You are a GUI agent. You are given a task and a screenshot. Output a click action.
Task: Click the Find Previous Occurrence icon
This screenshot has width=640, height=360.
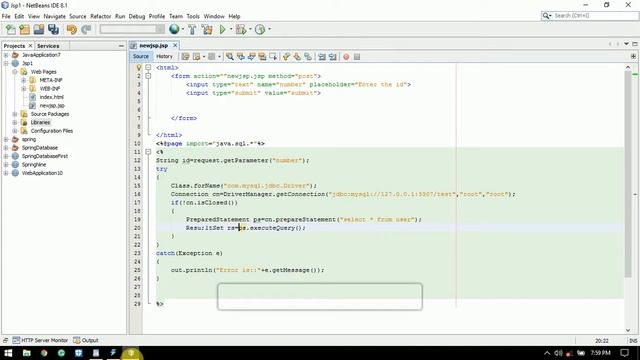tap(241, 57)
